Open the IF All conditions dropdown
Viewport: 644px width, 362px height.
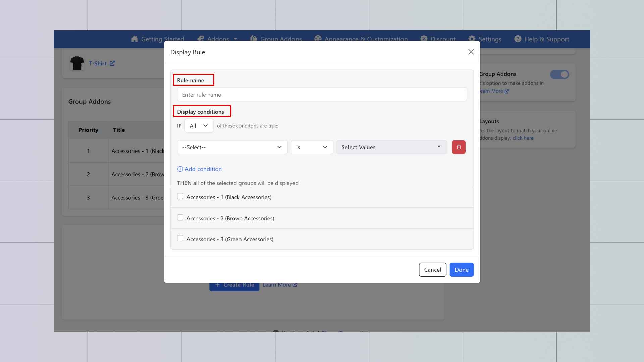coord(199,126)
